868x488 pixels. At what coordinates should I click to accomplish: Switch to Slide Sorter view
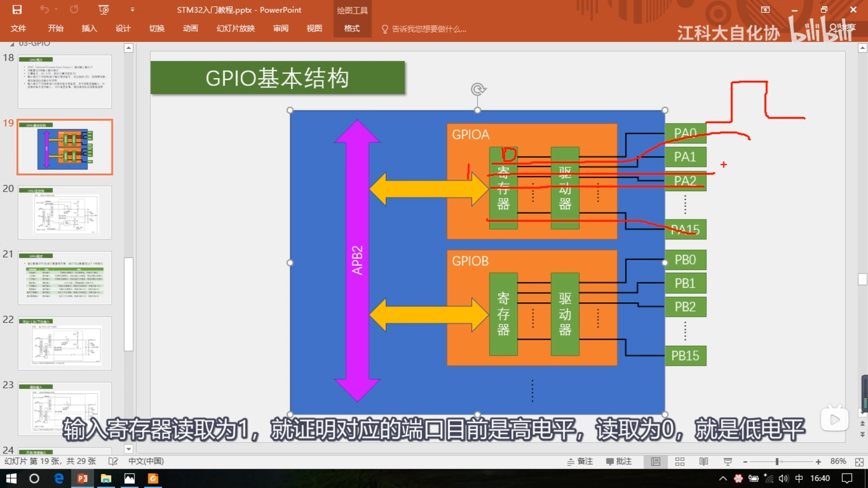click(x=679, y=462)
